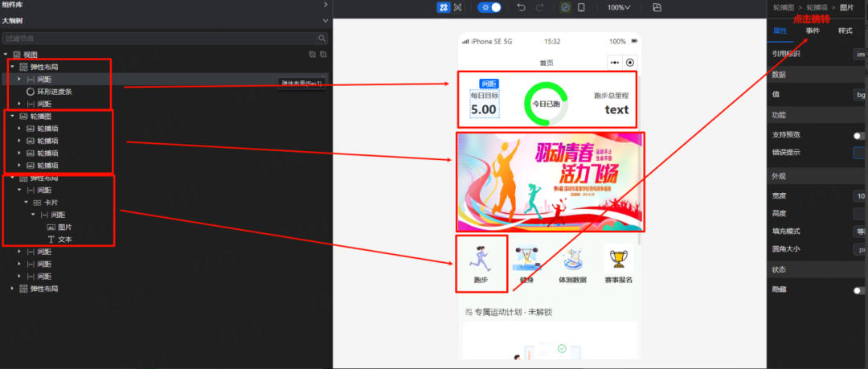Collapse the 间距 node directly above 图片
Viewport: 868px width, 369px height.
pos(32,215)
